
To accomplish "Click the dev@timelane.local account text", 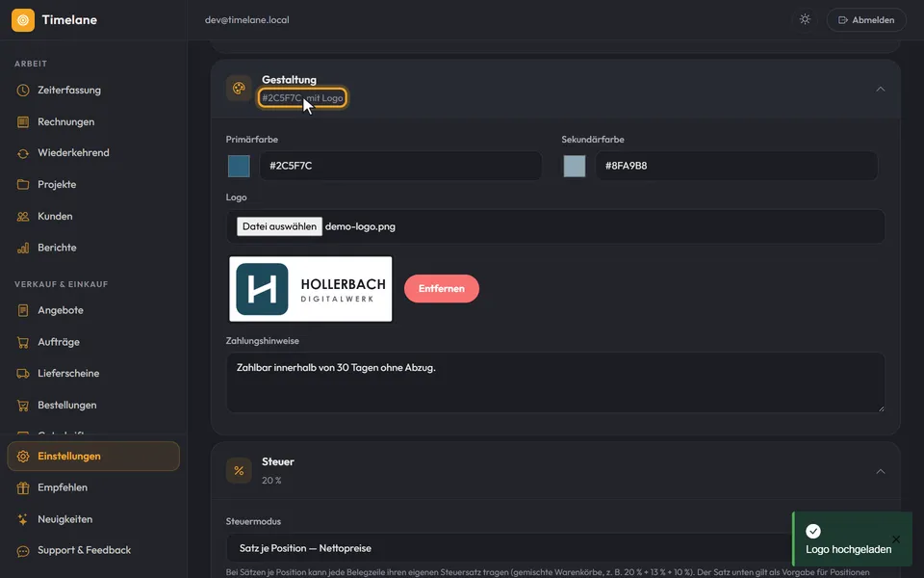I will [247, 20].
